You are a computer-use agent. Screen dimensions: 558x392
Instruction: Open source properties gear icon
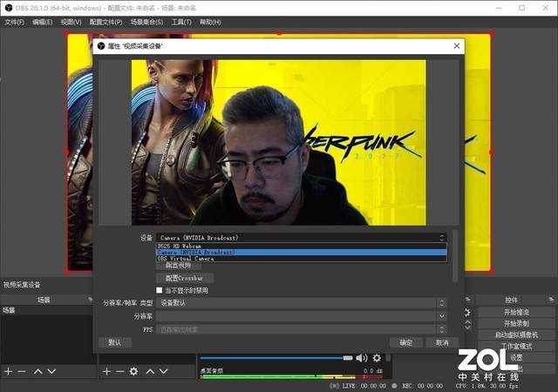tap(133, 371)
